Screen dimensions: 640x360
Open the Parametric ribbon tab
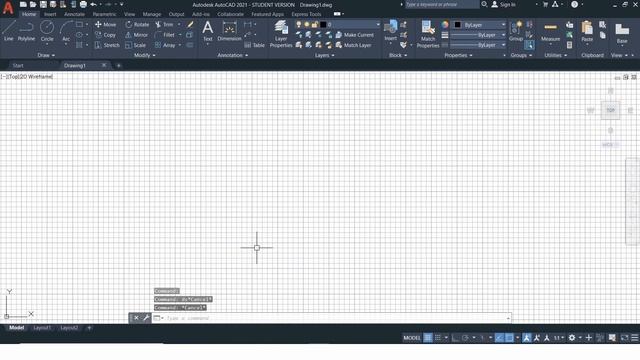click(104, 14)
